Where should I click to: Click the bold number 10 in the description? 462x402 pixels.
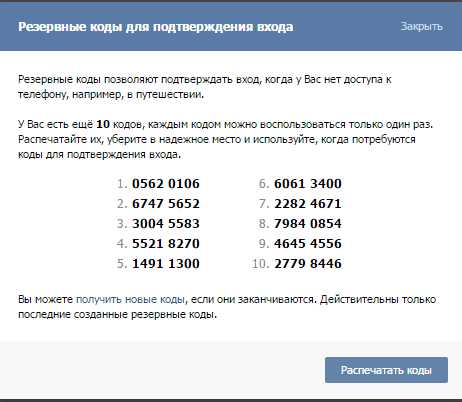(x=103, y=124)
